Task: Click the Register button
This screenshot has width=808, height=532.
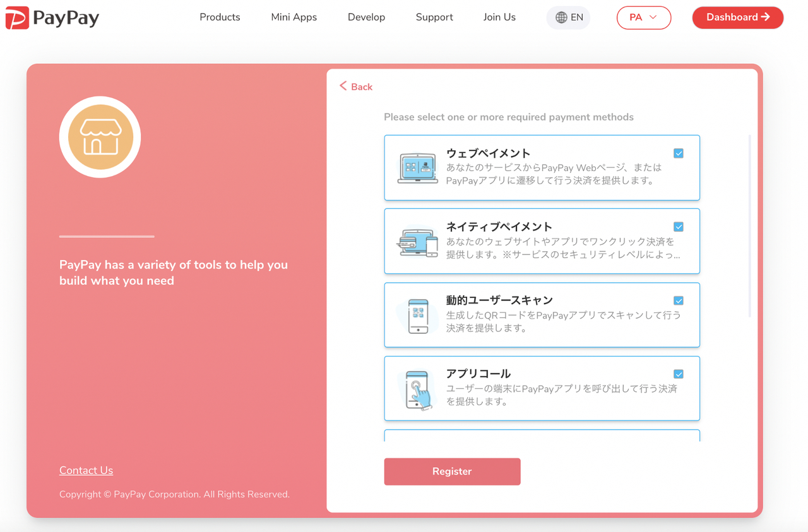Action: (x=452, y=471)
